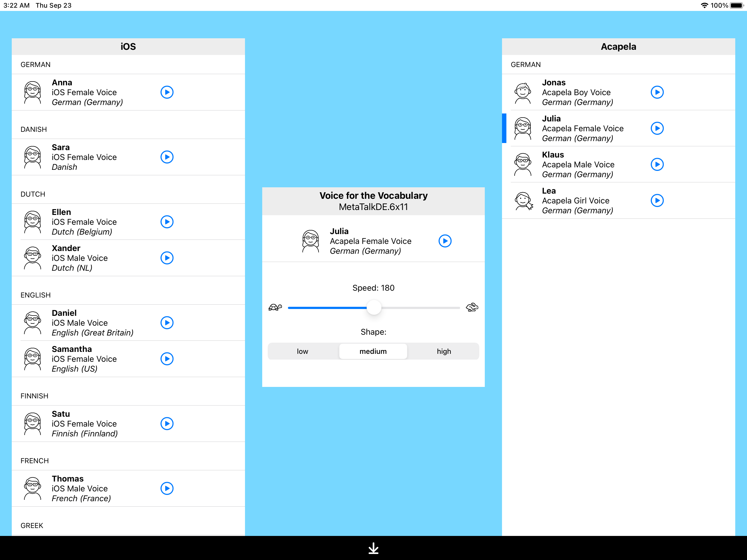Play Samantha English US voice sample
Image resolution: width=747 pixels, height=560 pixels.
(167, 359)
